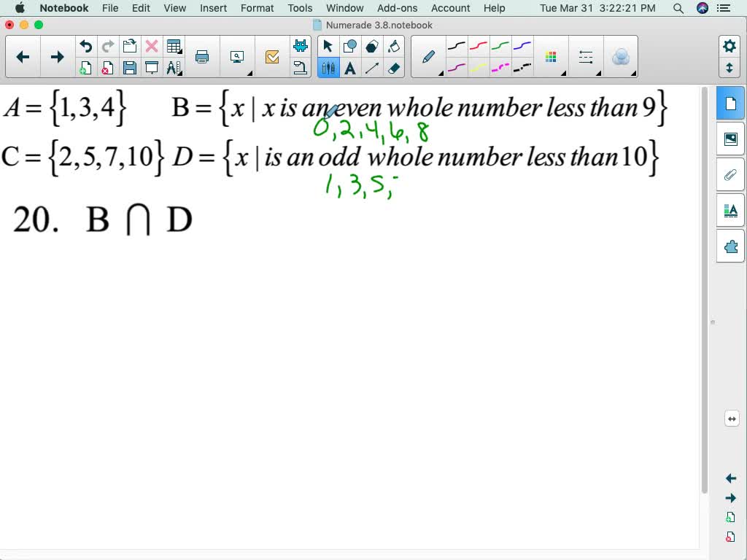Open the Format menu

[x=257, y=8]
